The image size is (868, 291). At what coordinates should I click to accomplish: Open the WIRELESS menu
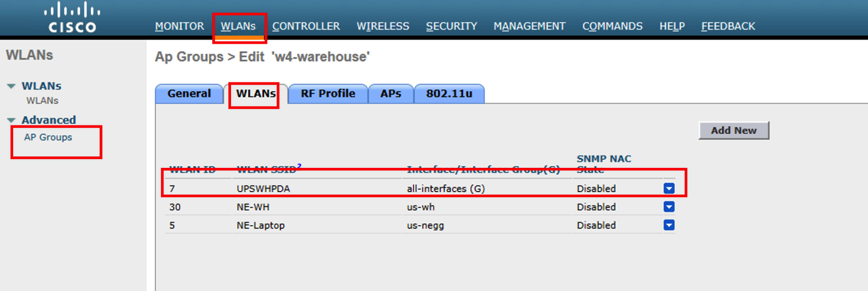click(x=383, y=26)
